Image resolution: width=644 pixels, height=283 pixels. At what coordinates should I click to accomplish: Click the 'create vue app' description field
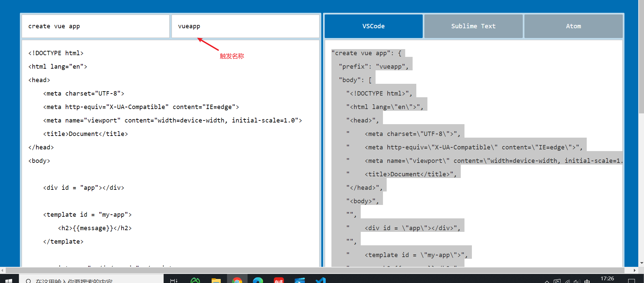[x=96, y=26]
